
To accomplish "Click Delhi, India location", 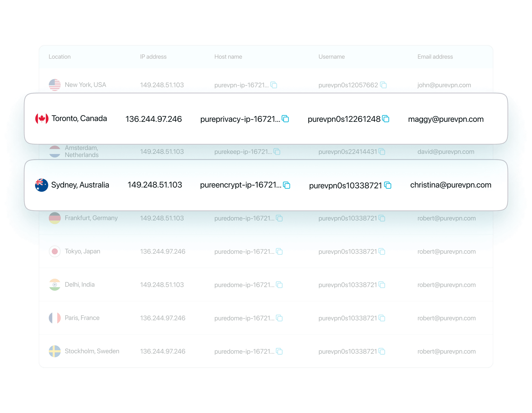I will 80,285.
